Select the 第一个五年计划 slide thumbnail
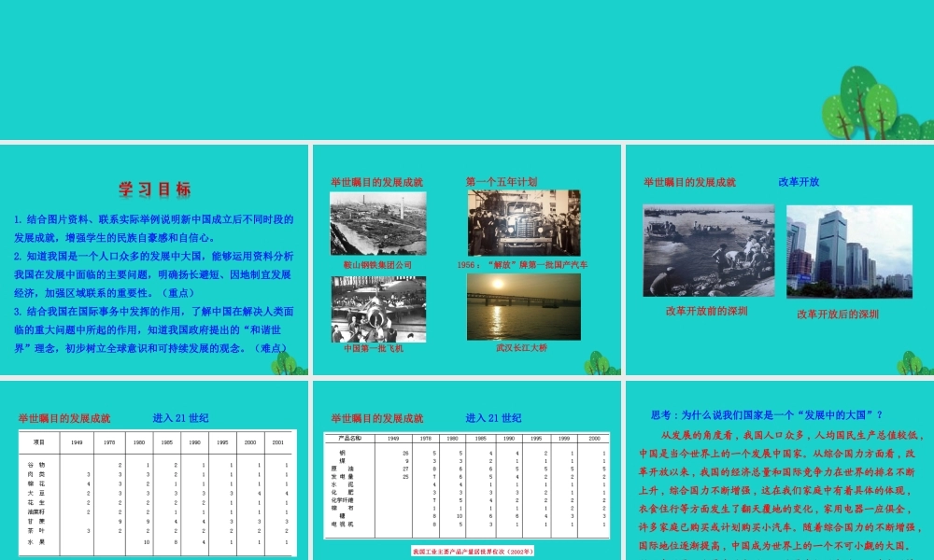Image resolution: width=934 pixels, height=560 pixels. click(x=467, y=259)
